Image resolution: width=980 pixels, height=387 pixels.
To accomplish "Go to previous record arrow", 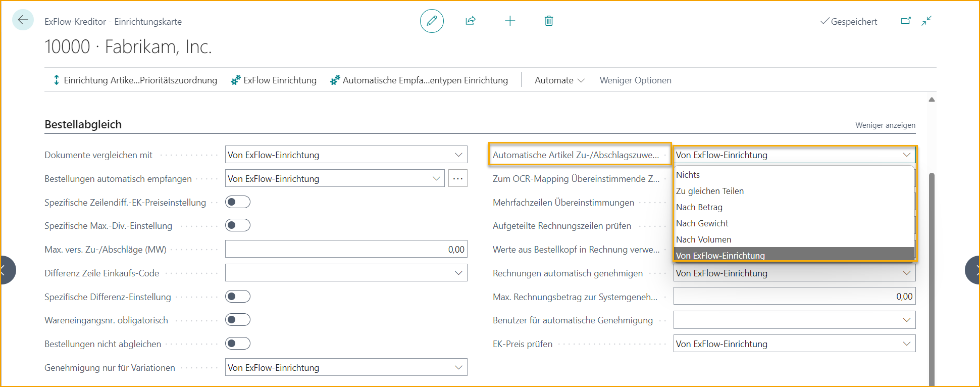I will (8, 270).
